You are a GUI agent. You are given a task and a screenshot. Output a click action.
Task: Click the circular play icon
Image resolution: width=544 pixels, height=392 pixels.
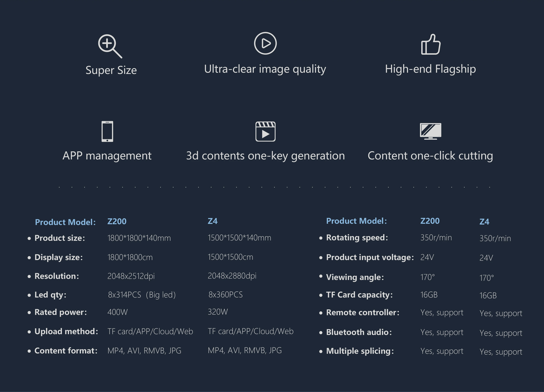(x=265, y=43)
